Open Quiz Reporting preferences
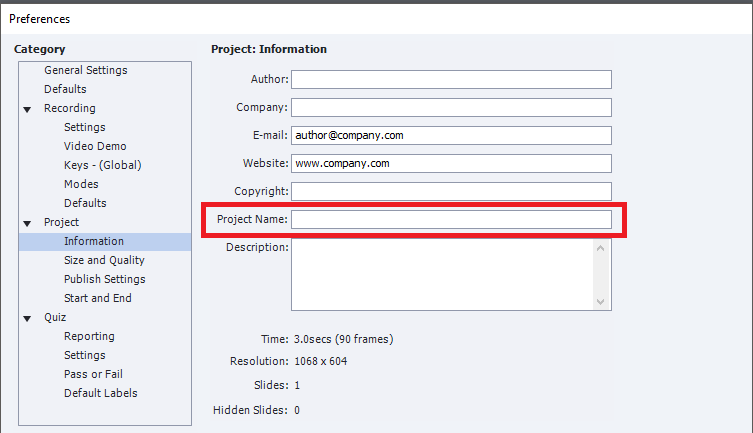This screenshot has width=753, height=433. [89, 336]
